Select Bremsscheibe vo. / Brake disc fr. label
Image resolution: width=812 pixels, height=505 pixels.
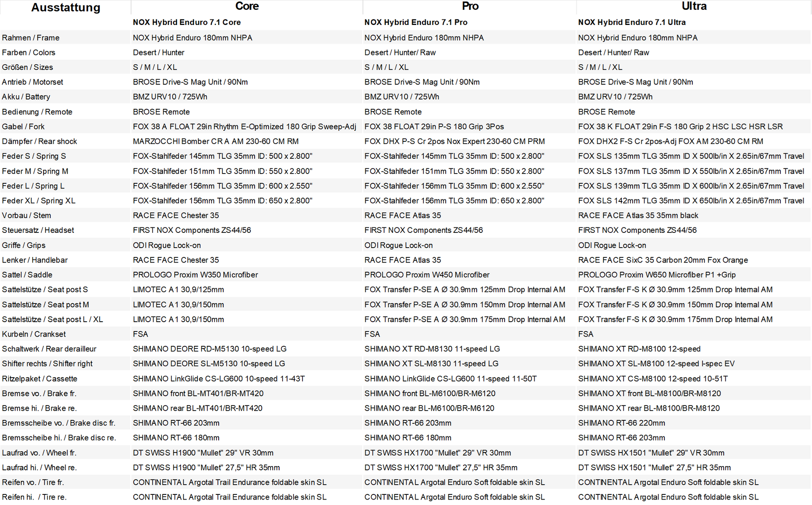(59, 423)
